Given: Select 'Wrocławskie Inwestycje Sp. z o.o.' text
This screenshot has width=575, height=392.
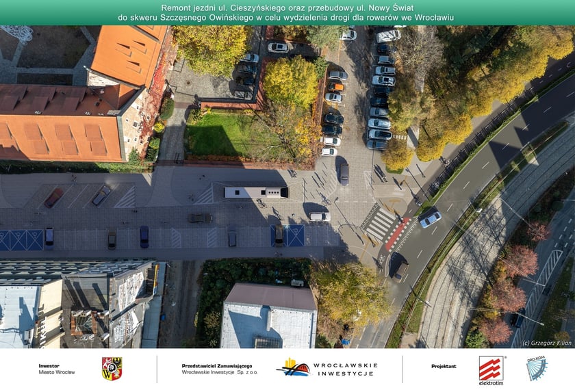Looking at the screenshot, I should click(219, 372).
